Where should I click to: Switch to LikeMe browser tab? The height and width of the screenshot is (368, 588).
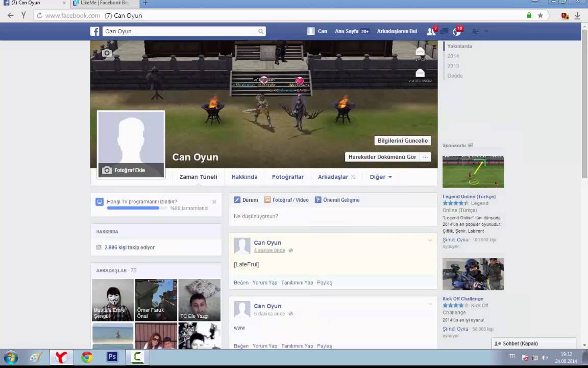coord(105,3)
